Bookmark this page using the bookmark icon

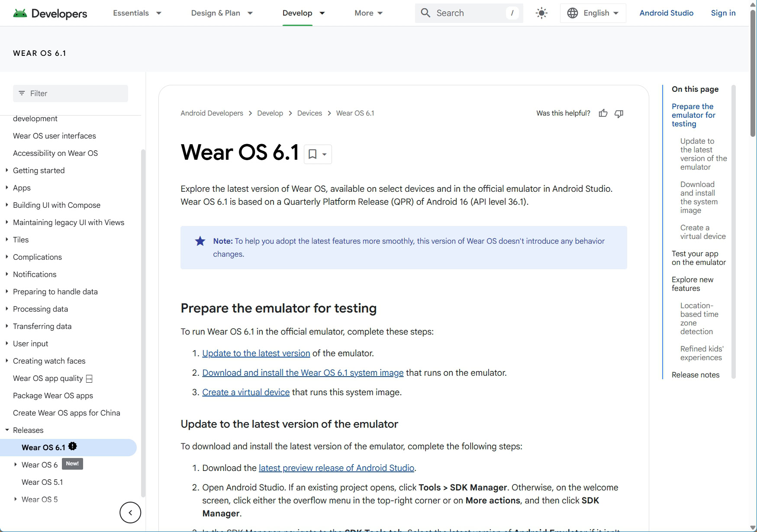312,154
